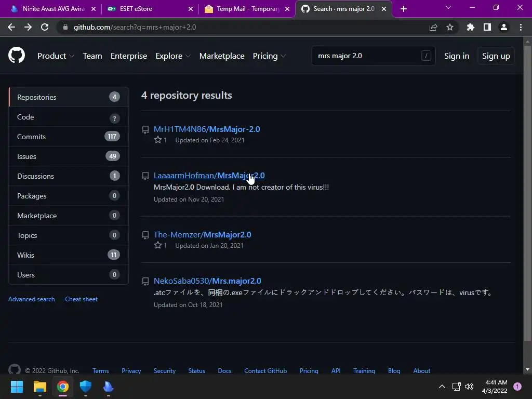Select Wikis filter with 11 results
This screenshot has height=399, width=532.
(x=69, y=255)
